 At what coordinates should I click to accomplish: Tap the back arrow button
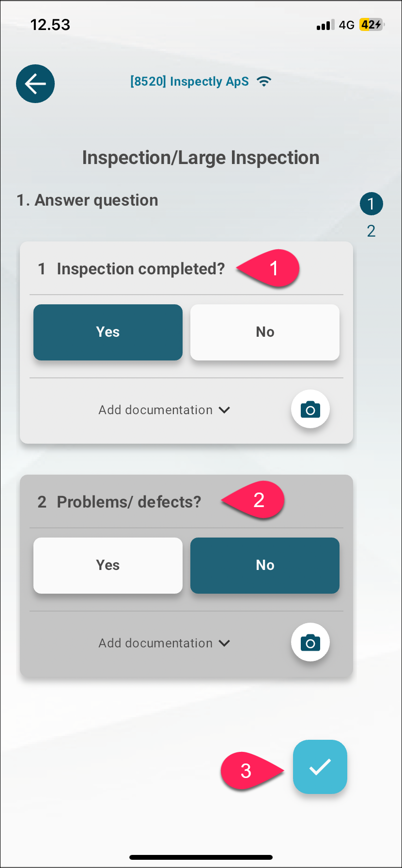(x=35, y=84)
